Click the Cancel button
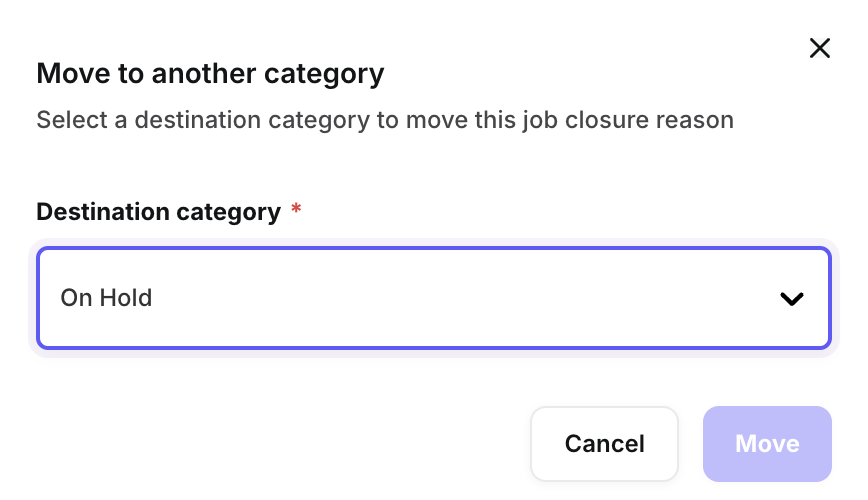The width and height of the screenshot is (868, 500). tap(604, 444)
